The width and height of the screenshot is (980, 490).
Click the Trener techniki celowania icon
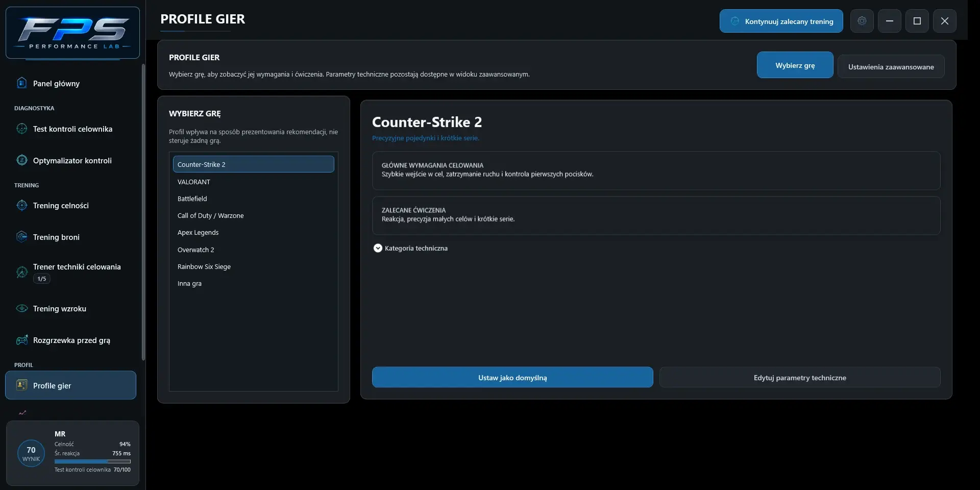[x=21, y=272]
